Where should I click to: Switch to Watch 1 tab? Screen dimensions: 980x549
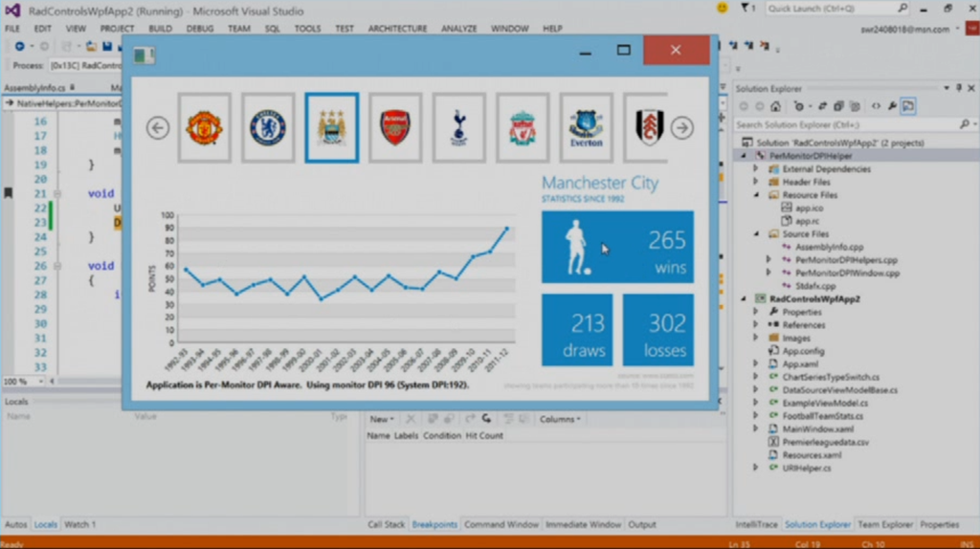coord(80,525)
